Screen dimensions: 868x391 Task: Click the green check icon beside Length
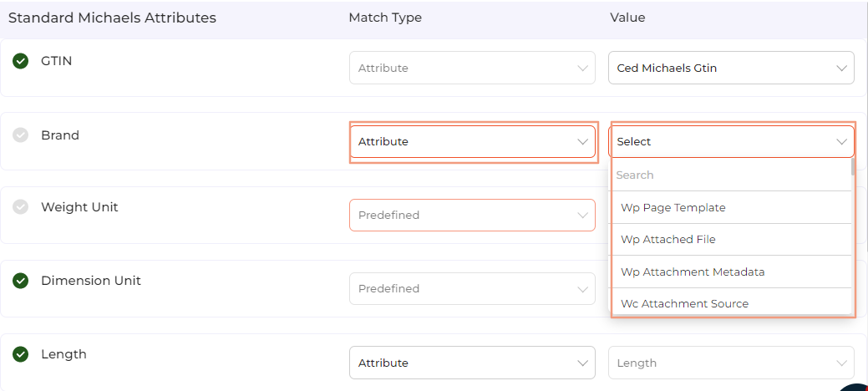(x=21, y=354)
